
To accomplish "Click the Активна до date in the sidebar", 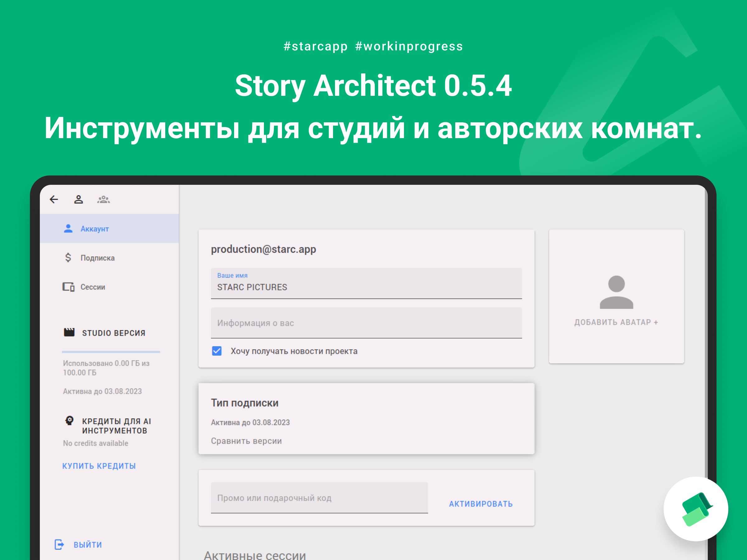I will (102, 391).
